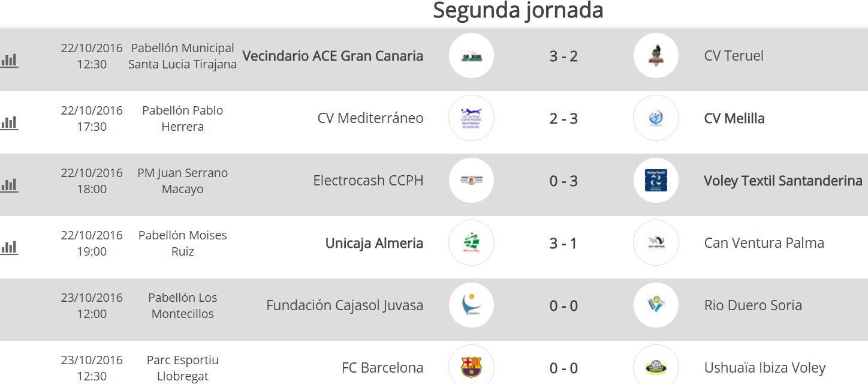Click the Unicaja Almeria team logo
Viewport: 868px width, 384px height.
pos(471,243)
